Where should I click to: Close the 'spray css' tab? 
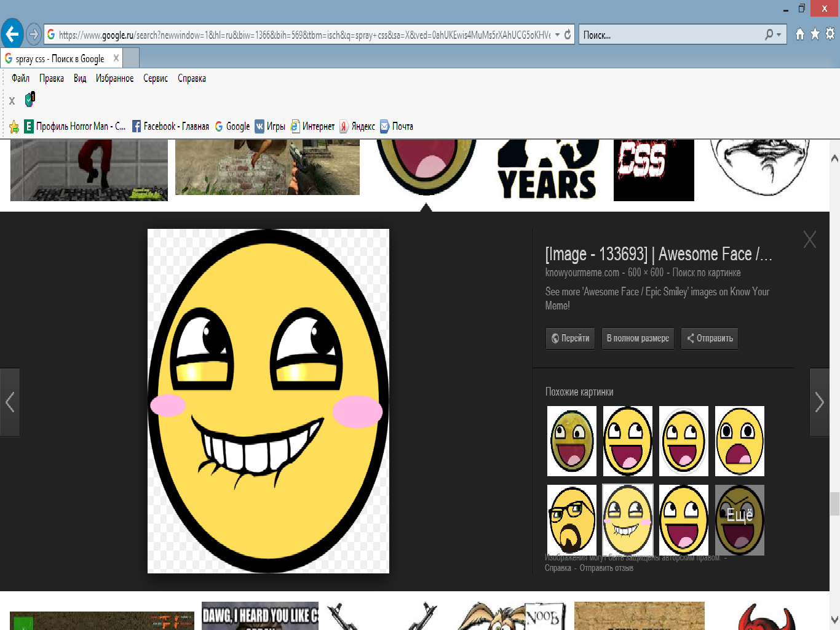click(x=116, y=58)
